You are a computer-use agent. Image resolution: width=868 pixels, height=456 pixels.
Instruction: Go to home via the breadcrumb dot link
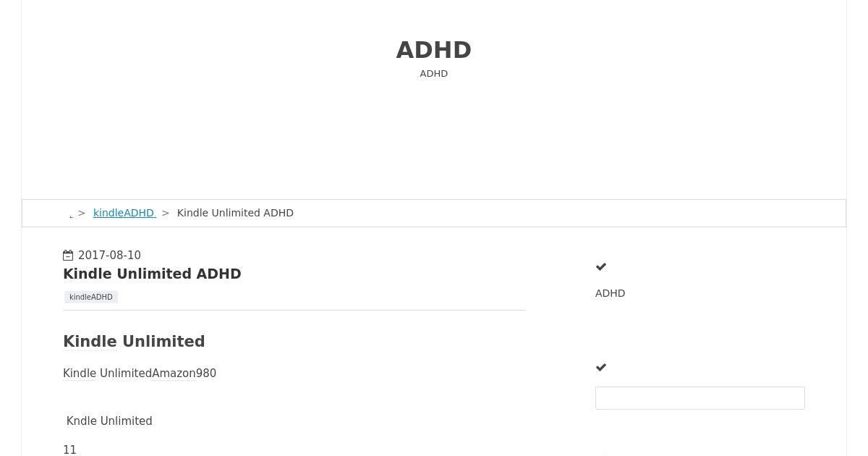[x=71, y=214]
